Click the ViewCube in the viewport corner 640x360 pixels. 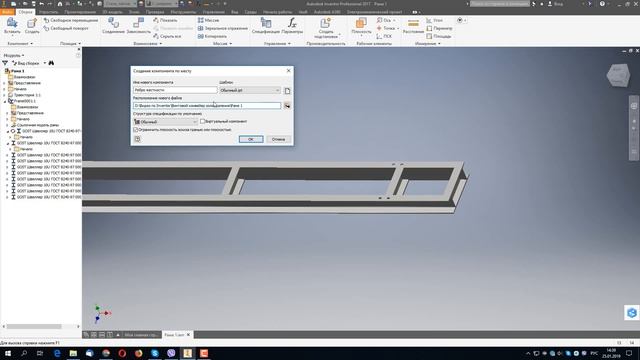[x=618, y=75]
